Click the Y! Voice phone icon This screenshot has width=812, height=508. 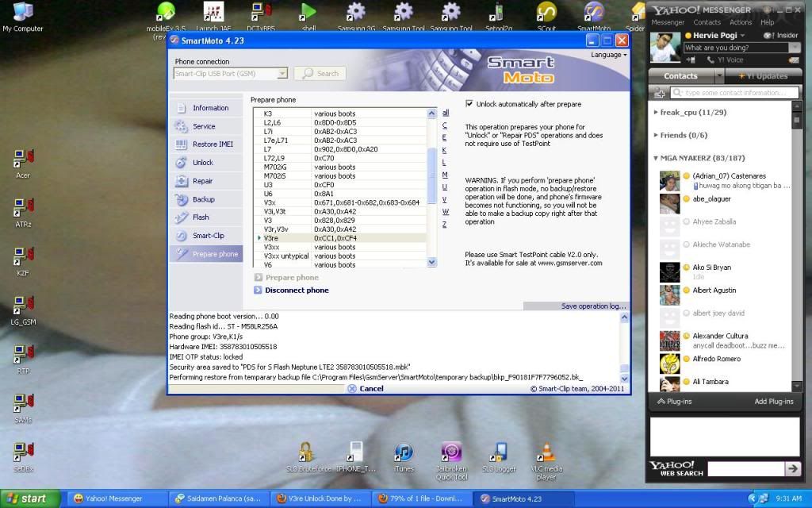[x=710, y=60]
